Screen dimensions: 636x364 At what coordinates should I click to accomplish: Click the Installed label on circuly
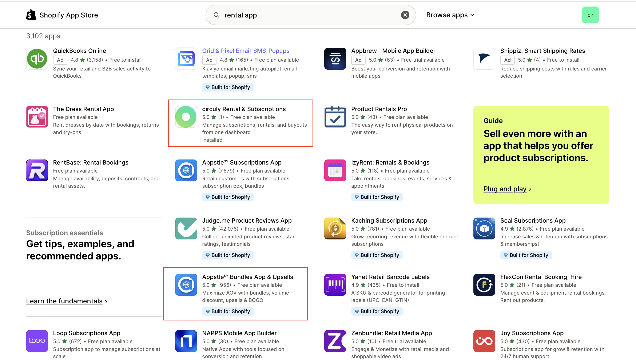(212, 140)
